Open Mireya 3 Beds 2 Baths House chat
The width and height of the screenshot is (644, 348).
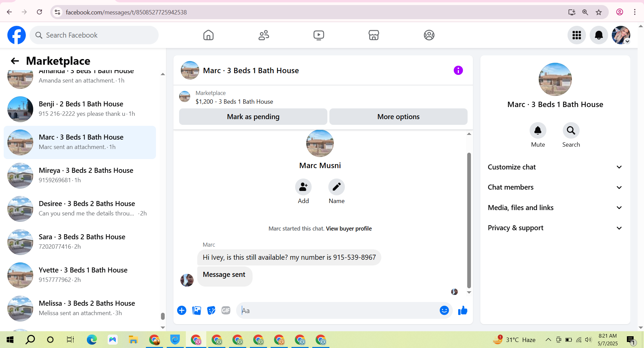(x=80, y=176)
